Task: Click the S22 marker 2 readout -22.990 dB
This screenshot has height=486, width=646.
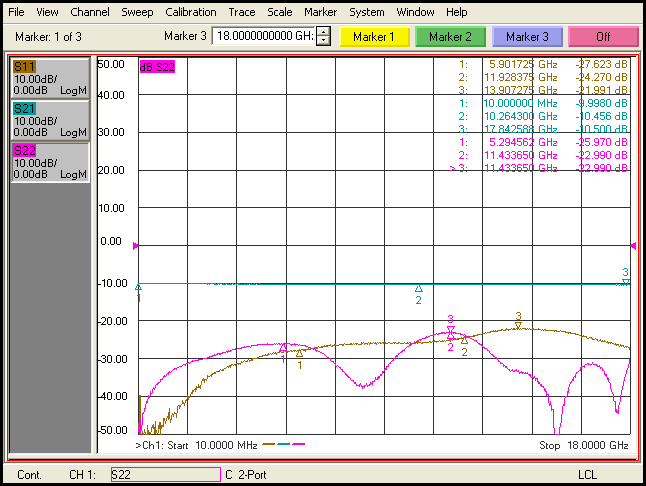Action: [602, 155]
